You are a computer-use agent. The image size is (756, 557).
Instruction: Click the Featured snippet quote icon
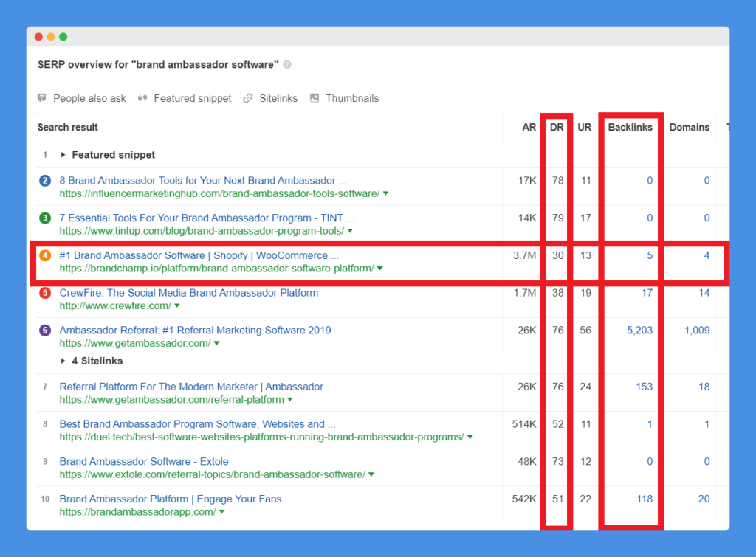[x=142, y=98]
